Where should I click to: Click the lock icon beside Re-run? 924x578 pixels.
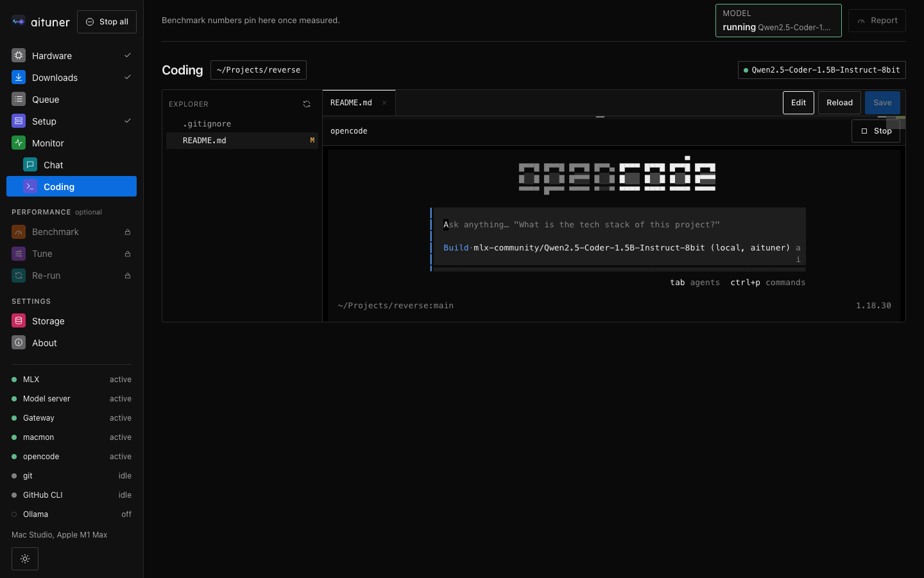[x=128, y=276]
